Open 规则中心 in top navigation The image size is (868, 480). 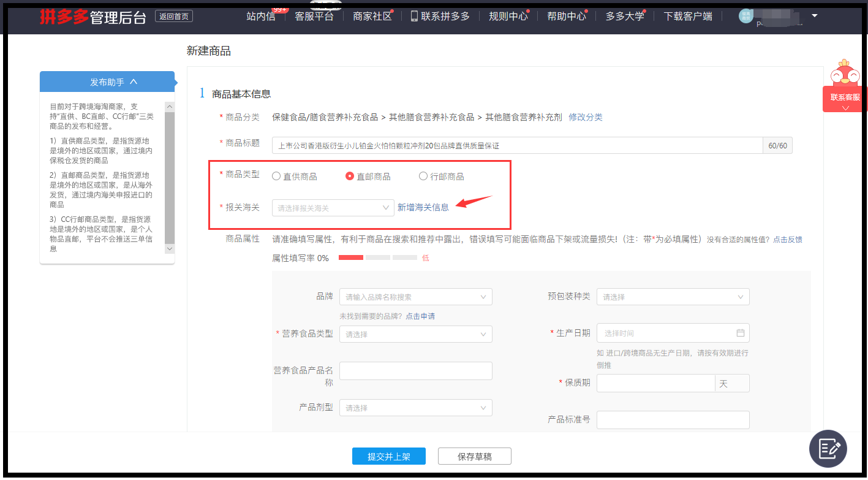tap(508, 17)
